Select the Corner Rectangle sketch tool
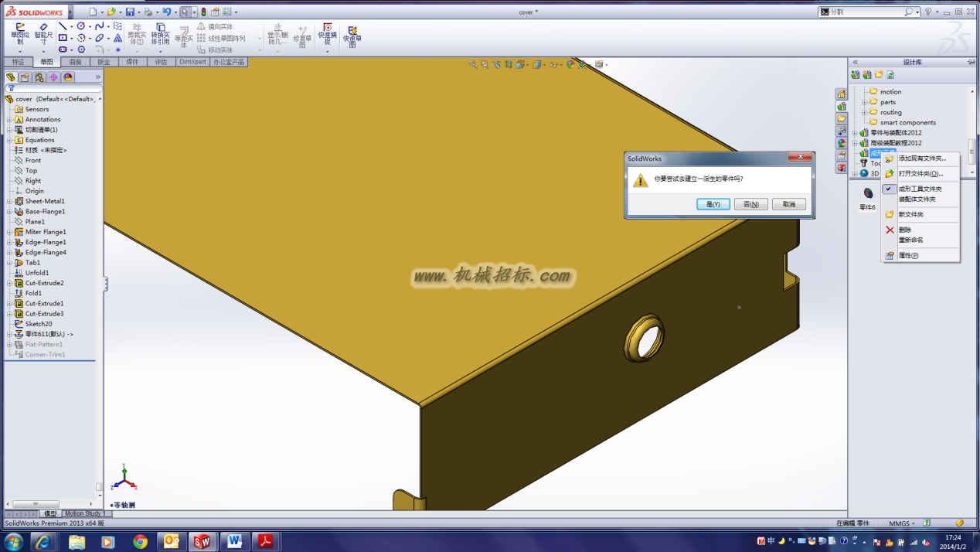 pos(63,38)
